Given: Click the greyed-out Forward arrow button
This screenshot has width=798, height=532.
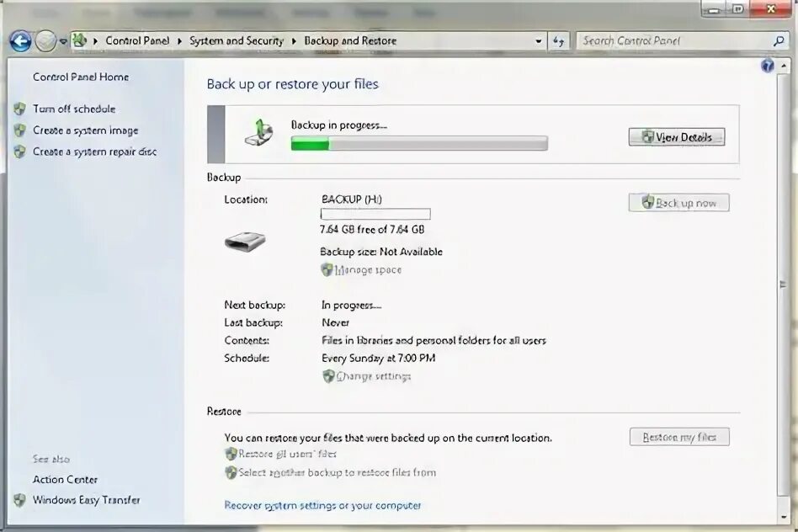Looking at the screenshot, I should (45, 41).
